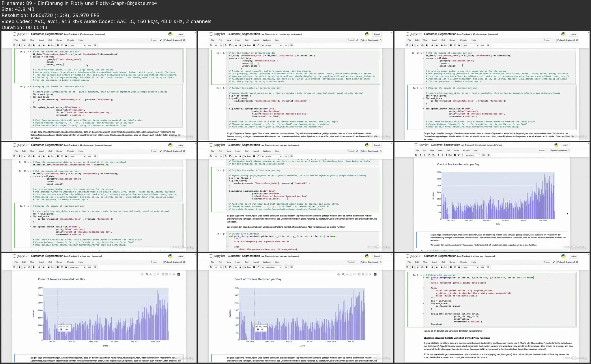Click Zoom in icon in the bottom-middle chart modebar

coord(359,274)
